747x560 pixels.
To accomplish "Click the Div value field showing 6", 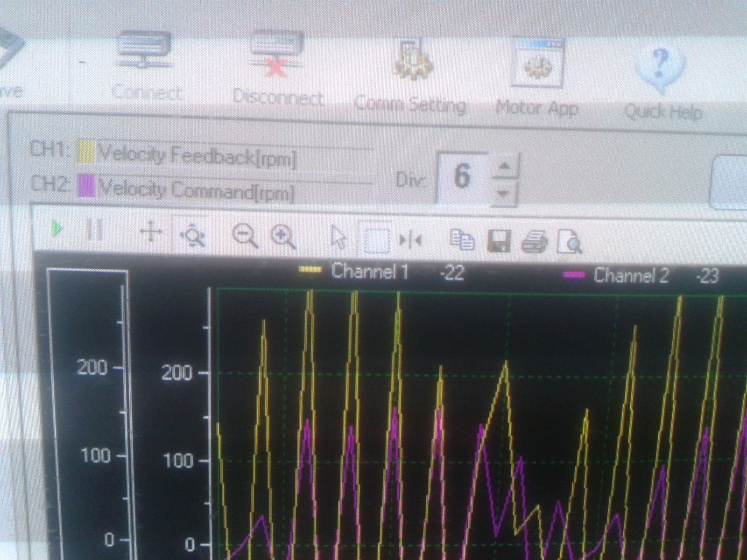I will click(x=462, y=177).
